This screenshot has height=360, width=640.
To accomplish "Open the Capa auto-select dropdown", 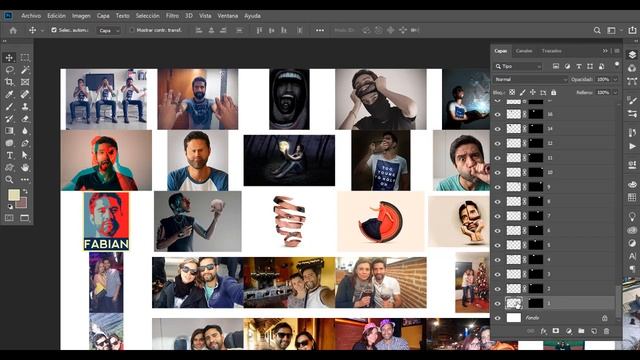I will (x=109, y=31).
